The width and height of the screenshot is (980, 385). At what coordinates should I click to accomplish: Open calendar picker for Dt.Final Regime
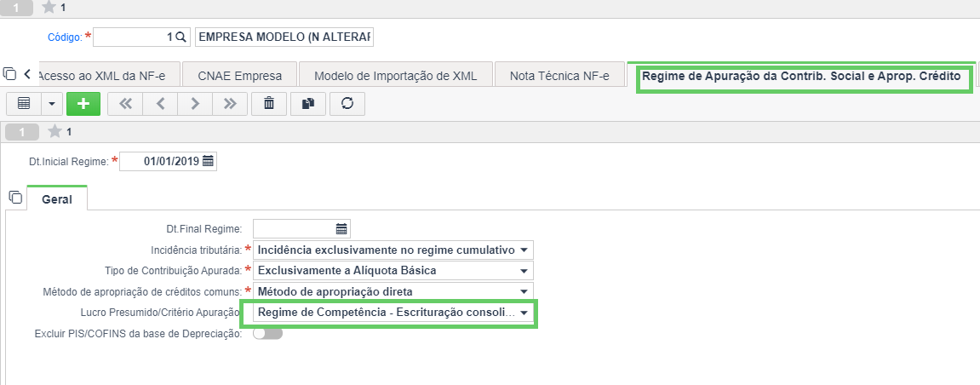[x=341, y=229]
